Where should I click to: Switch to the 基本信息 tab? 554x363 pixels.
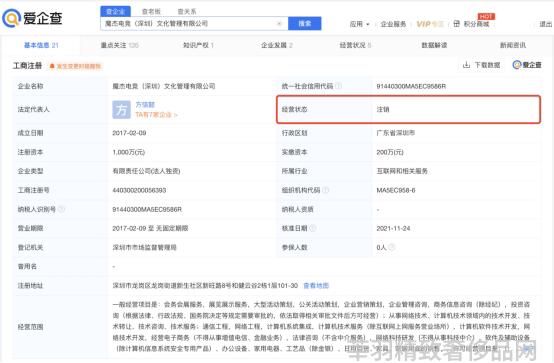41,45
